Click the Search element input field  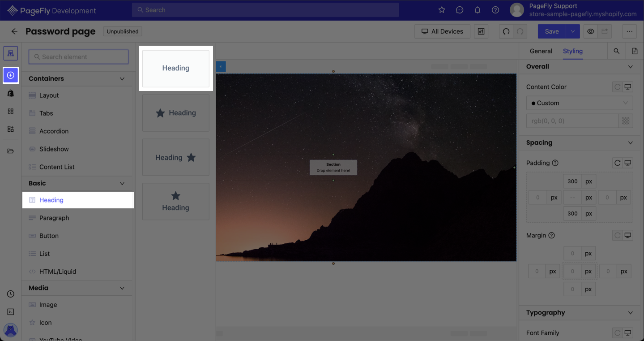(x=79, y=57)
